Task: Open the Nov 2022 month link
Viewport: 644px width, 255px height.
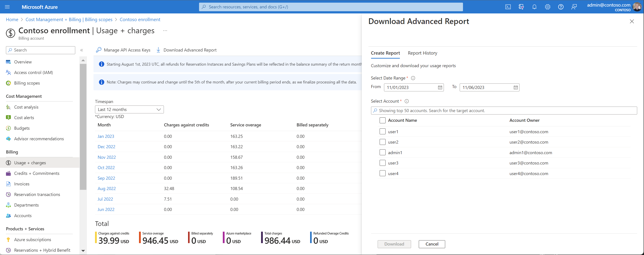Action: coord(106,157)
